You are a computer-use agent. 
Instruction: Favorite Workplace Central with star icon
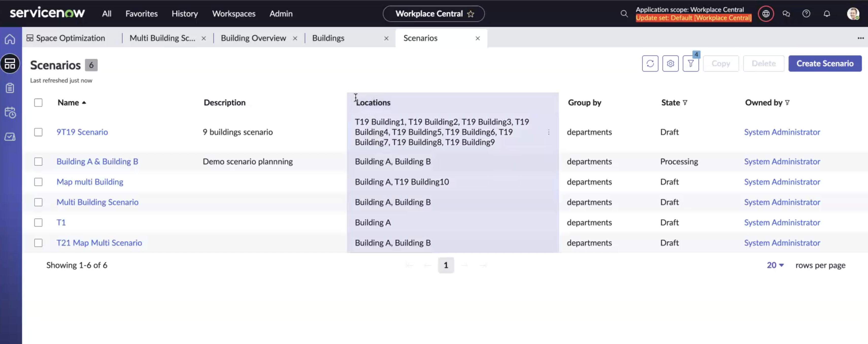[471, 14]
